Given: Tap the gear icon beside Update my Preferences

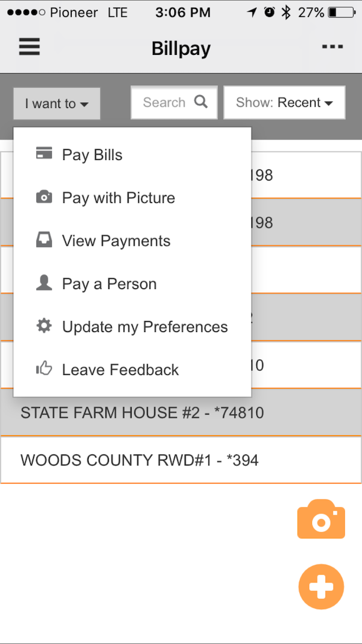Looking at the screenshot, I should [x=44, y=326].
